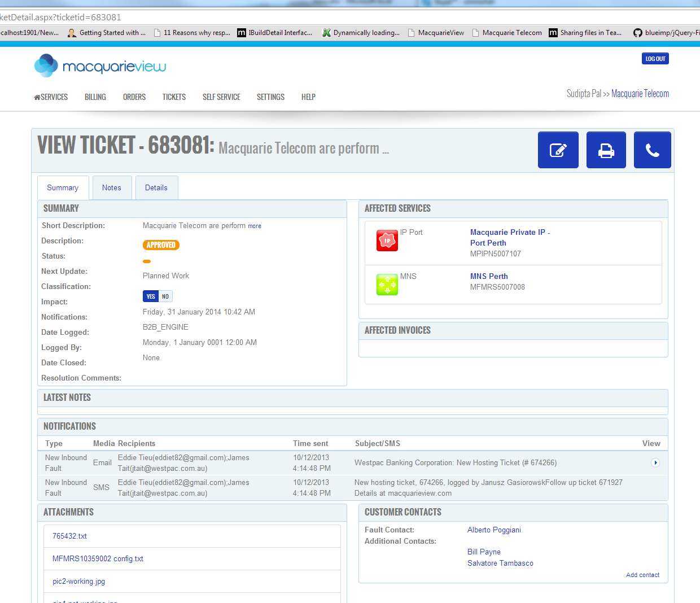The height and width of the screenshot is (603, 700).
Task: Click the Add contact link
Action: (x=642, y=575)
